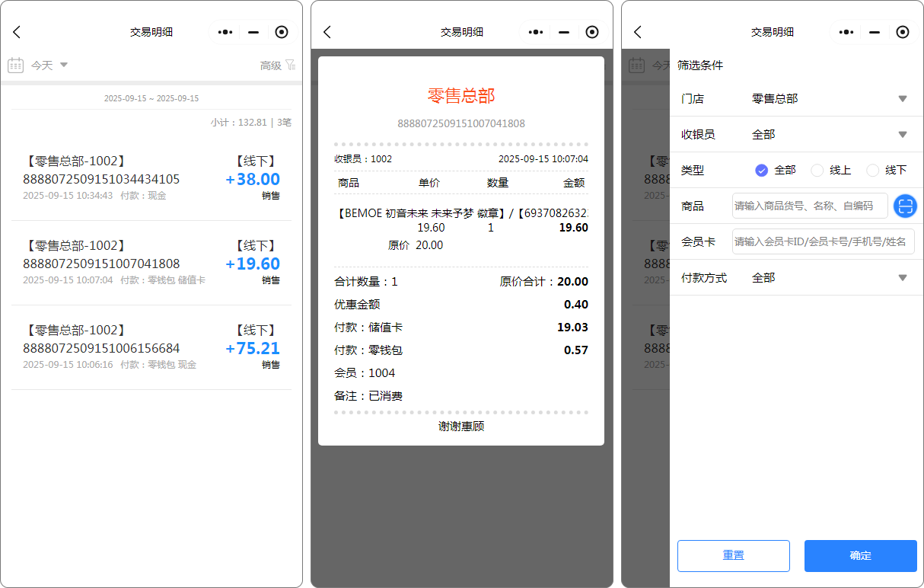Click the circular target icon in middle panel
Screen dimensions: 924x588
pos(592,32)
